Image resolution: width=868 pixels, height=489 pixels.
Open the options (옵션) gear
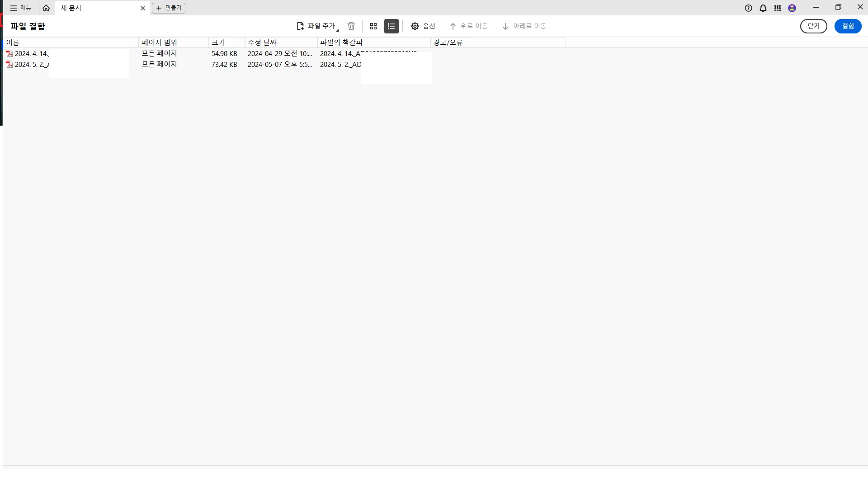click(415, 26)
